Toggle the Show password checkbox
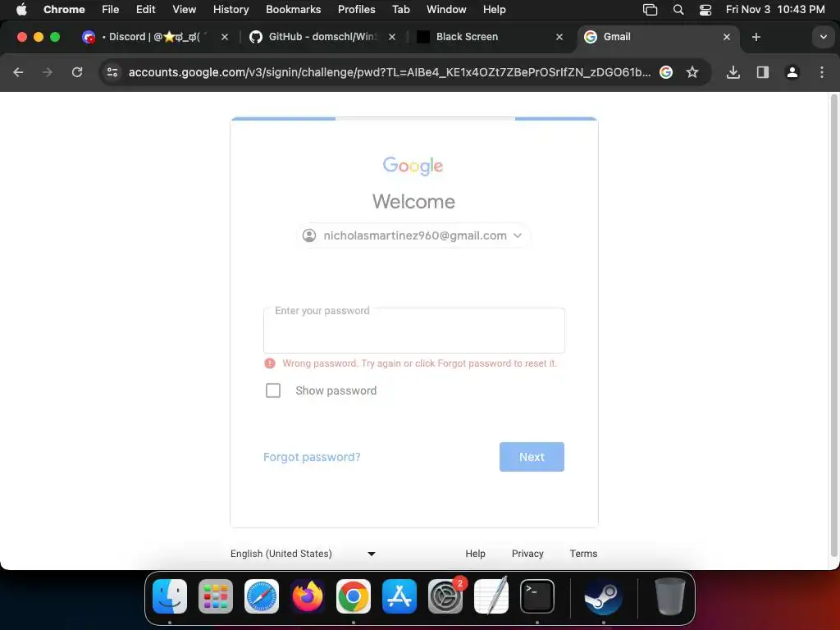 pyautogui.click(x=273, y=390)
